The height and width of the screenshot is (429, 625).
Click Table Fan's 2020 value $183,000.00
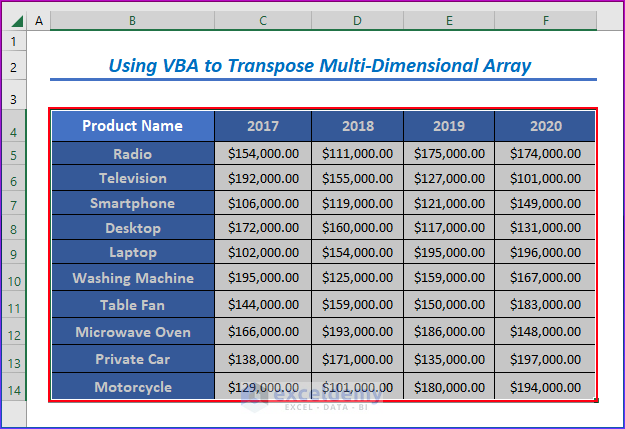pyautogui.click(x=545, y=305)
